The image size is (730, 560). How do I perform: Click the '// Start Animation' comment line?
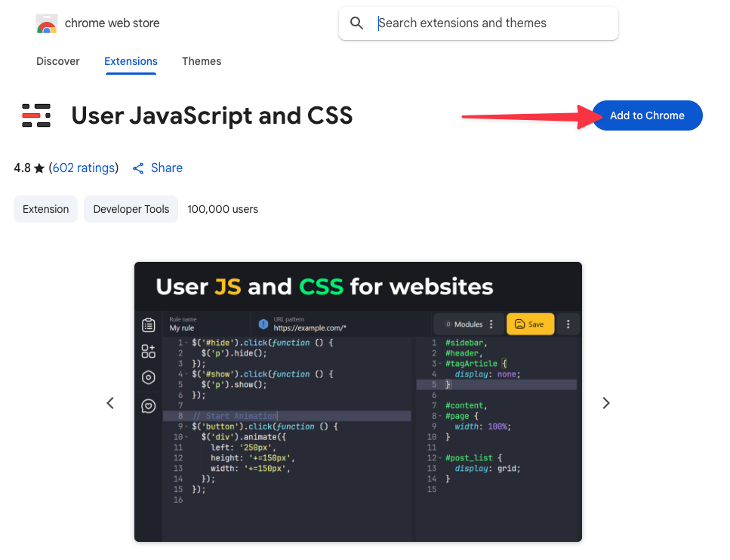[x=235, y=416]
